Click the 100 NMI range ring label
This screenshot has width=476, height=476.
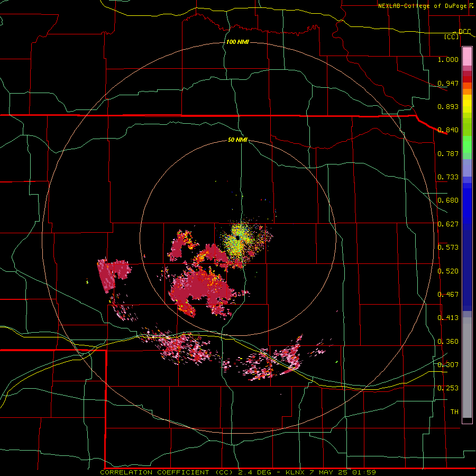click(x=237, y=42)
